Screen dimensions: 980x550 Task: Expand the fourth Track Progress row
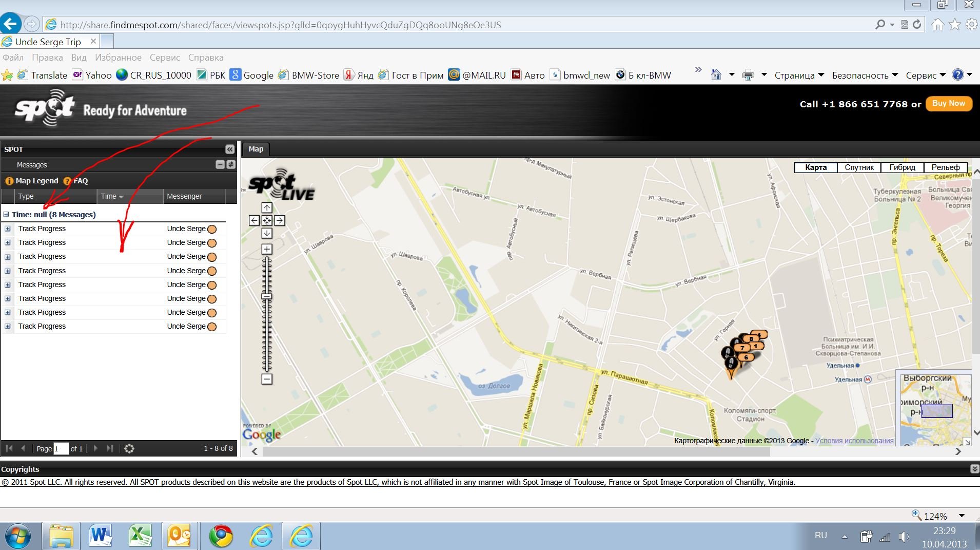pos(8,271)
